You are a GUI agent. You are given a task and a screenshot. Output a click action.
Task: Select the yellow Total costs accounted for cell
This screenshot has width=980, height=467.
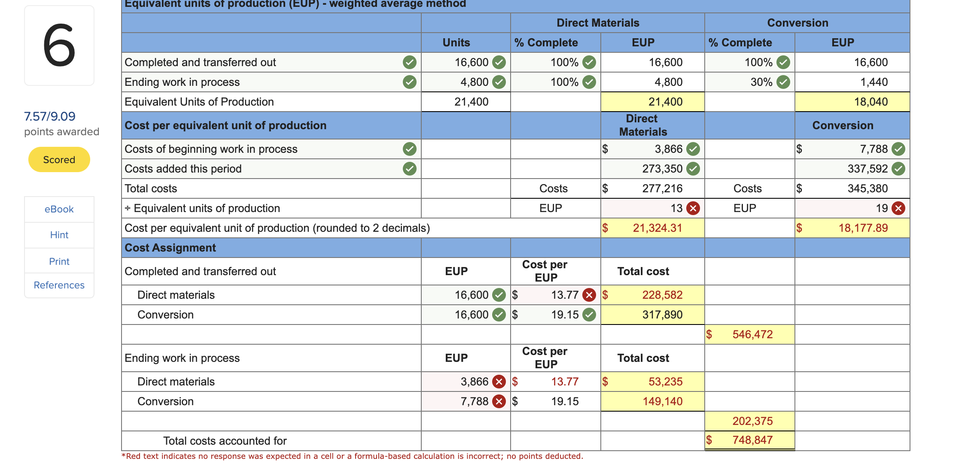(749, 440)
